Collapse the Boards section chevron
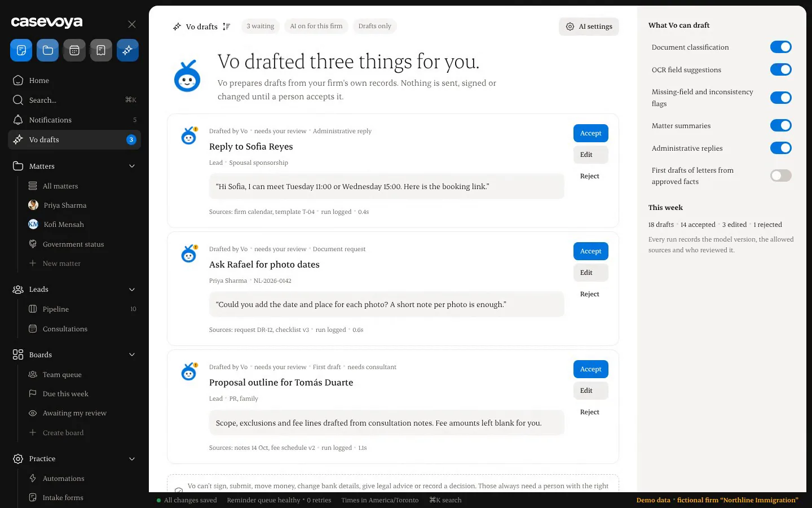This screenshot has height=508, width=812. coord(132,354)
